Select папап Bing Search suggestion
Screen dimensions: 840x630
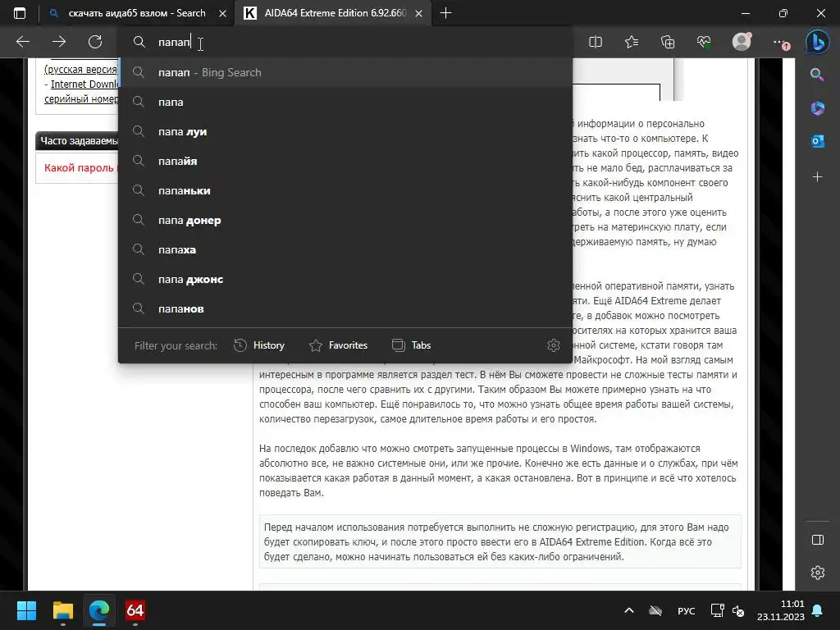(x=345, y=72)
